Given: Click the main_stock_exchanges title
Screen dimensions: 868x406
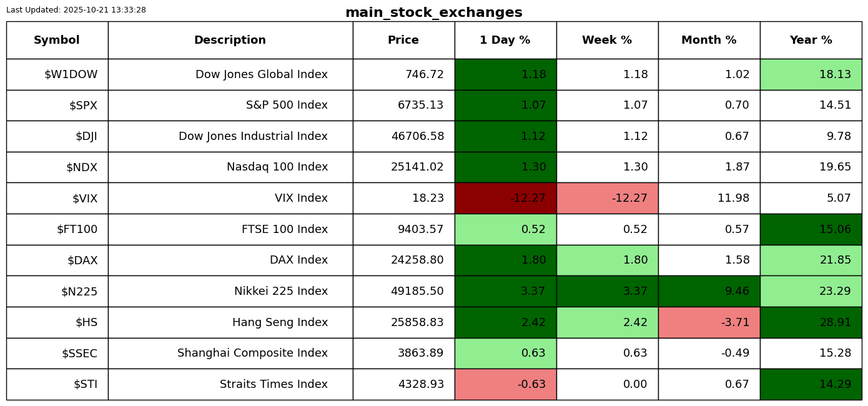Looking at the screenshot, I should tap(433, 12).
